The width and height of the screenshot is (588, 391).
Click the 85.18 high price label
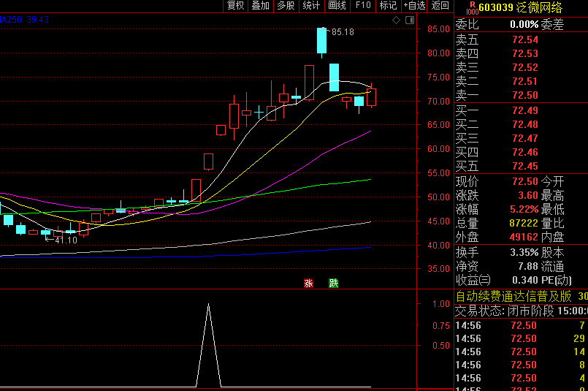point(342,32)
